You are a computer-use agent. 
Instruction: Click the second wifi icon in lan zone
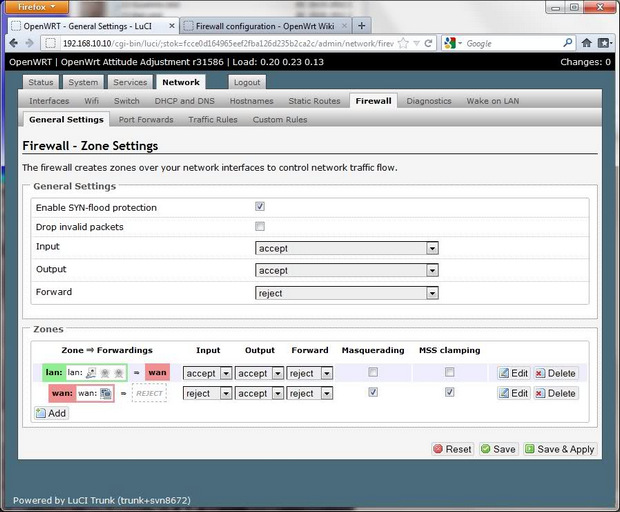(118, 373)
